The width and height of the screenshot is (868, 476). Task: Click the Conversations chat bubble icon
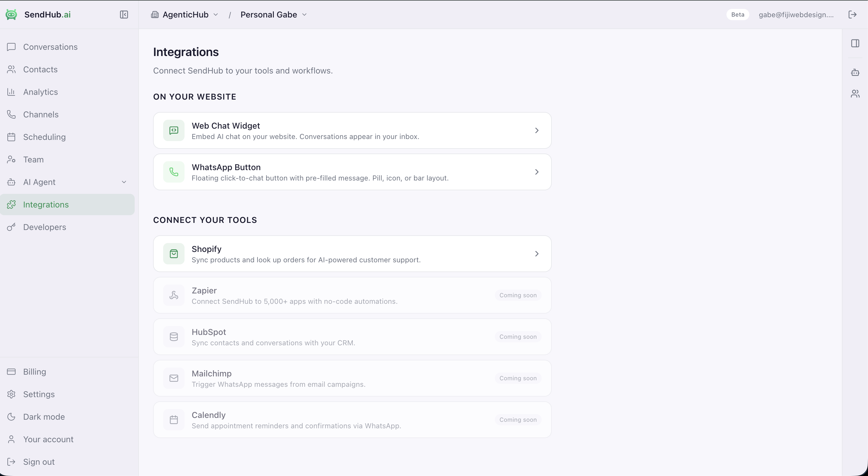tap(11, 47)
